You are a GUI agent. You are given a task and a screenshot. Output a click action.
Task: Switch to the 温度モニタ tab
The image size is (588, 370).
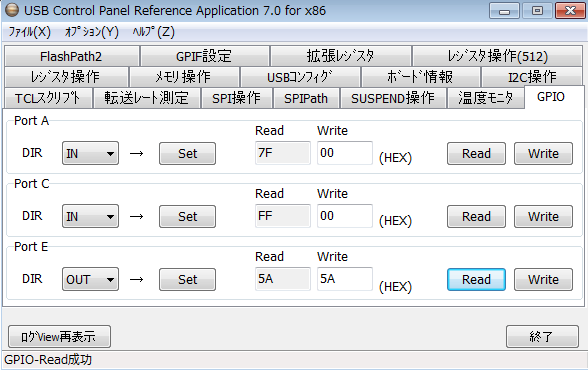coord(486,98)
